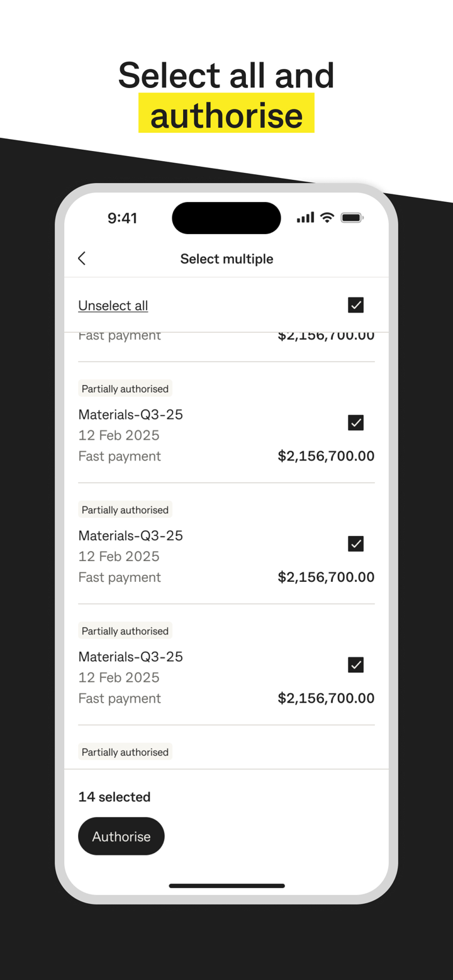Viewport: 453px width, 980px height.
Task: Go back using the left chevron arrow
Action: coord(82,259)
